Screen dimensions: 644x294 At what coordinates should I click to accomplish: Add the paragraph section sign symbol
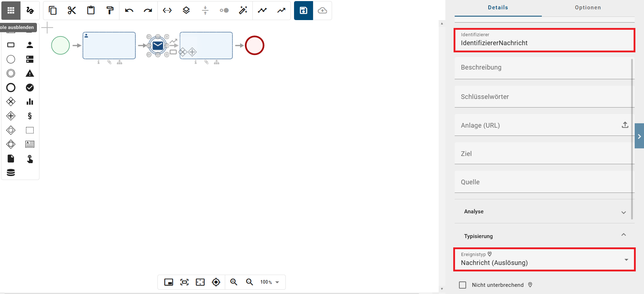(x=30, y=116)
